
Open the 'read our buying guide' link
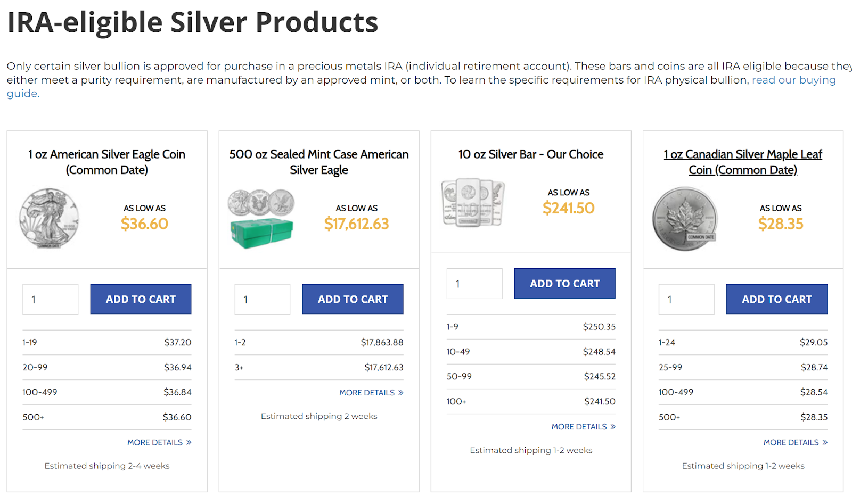[x=793, y=80]
